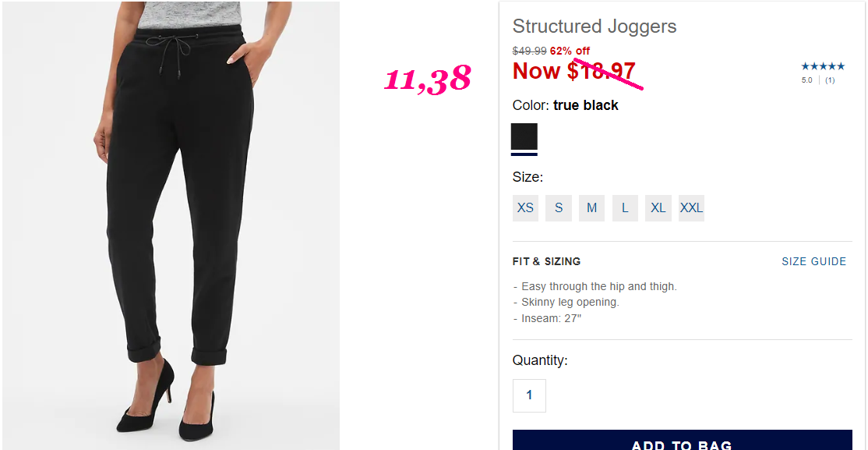This screenshot has height=450, width=868.
Task: Choose the XXL size option
Action: point(691,208)
